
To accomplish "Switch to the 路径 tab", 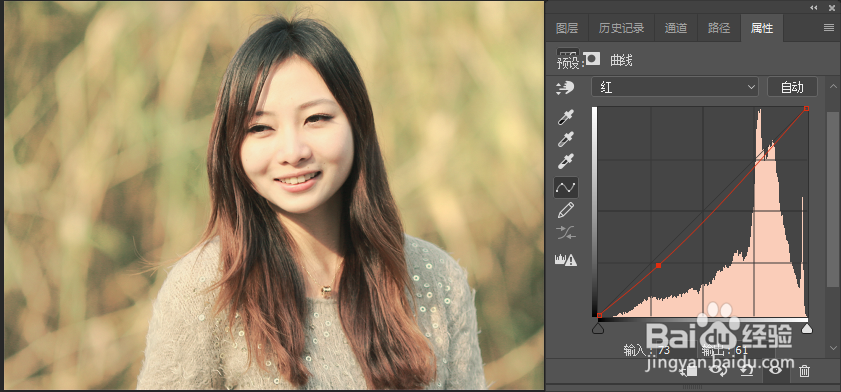I will coord(719,28).
